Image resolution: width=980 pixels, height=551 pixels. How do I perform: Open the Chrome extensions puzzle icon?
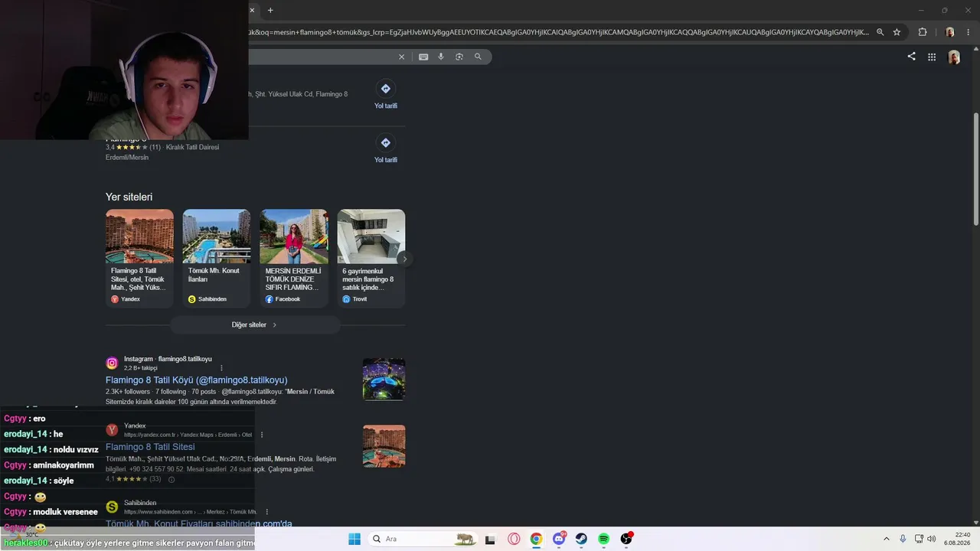click(x=923, y=32)
